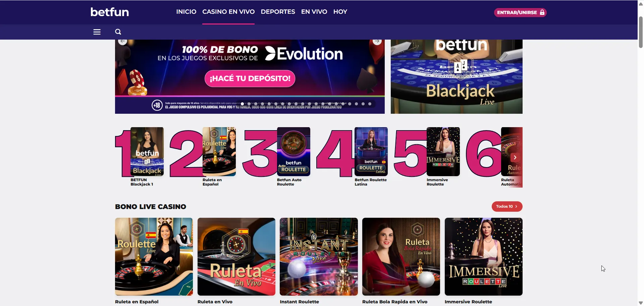Viewport: 644px width, 306px height.
Task: Open the INICIO tab
Action: [186, 12]
